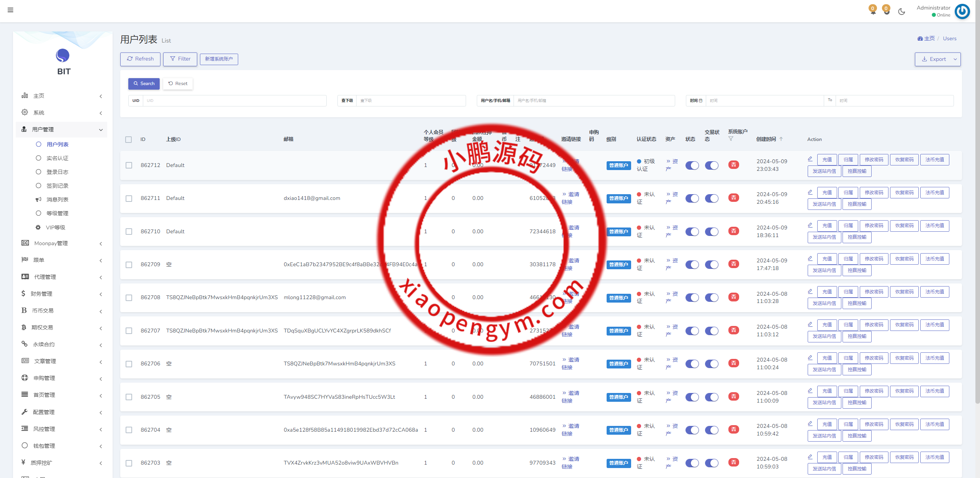Open 登录日志 in the sidebar

coord(57,172)
